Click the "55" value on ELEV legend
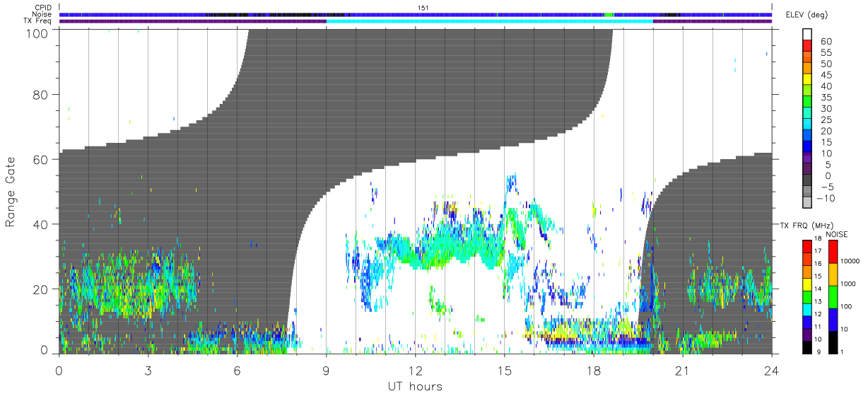Image resolution: width=868 pixels, height=401 pixels. click(826, 52)
